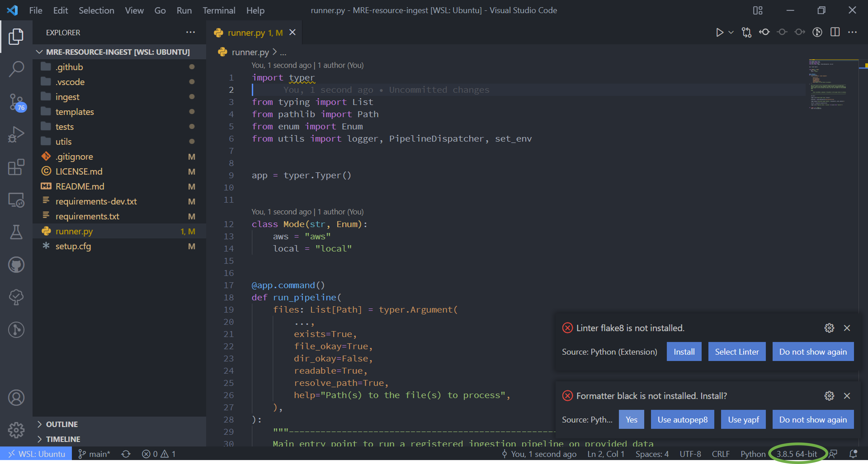Expand the ingest folder
This screenshot has width=868, height=464.
click(x=119, y=97)
